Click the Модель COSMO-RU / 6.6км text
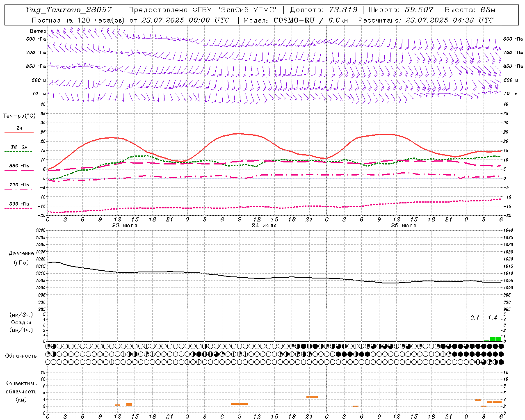This screenshot has width=525, height=420. [296, 20]
